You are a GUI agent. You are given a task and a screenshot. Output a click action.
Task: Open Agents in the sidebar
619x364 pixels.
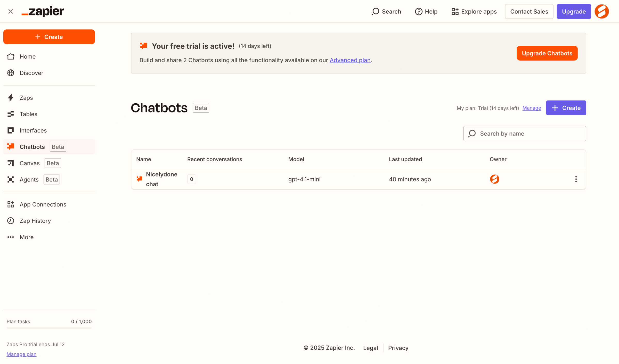click(49, 179)
